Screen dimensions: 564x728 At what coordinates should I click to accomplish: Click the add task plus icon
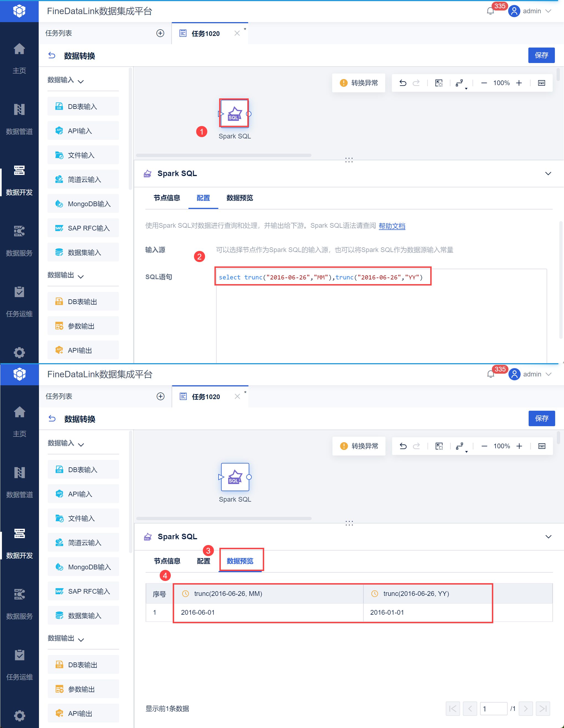[x=160, y=33]
